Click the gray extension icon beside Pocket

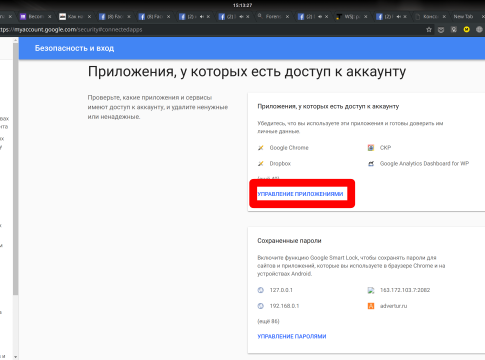pos(454,30)
